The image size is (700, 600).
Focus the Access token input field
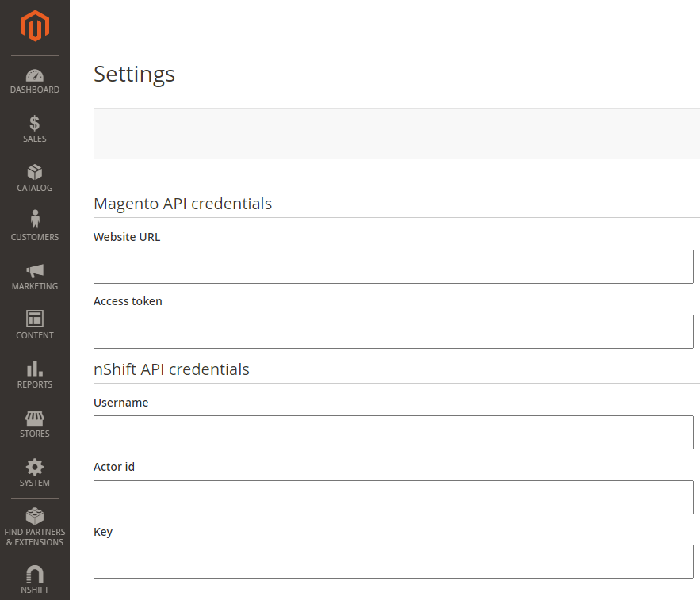tap(393, 331)
